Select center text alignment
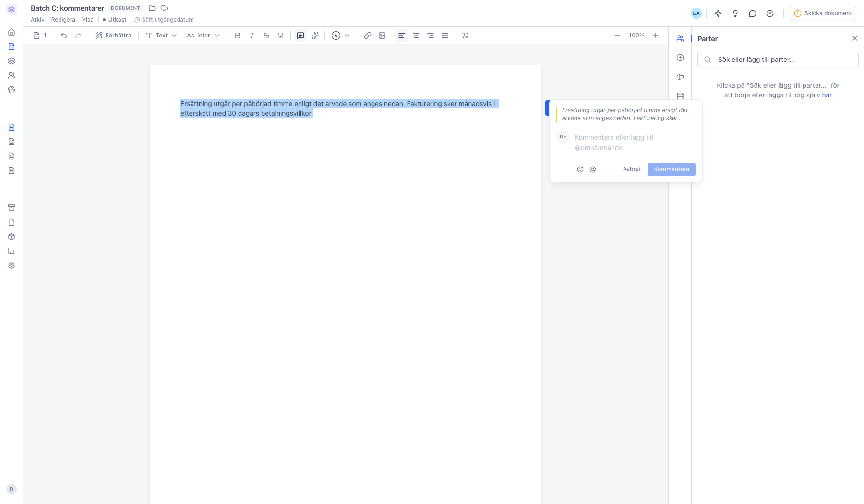This screenshot has width=864, height=504. pos(416,36)
